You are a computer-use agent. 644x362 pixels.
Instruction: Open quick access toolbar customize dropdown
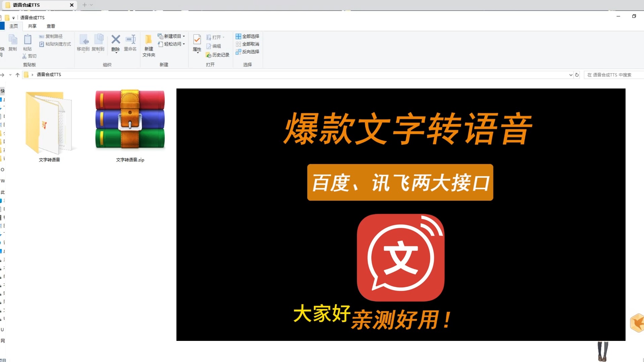(13, 18)
